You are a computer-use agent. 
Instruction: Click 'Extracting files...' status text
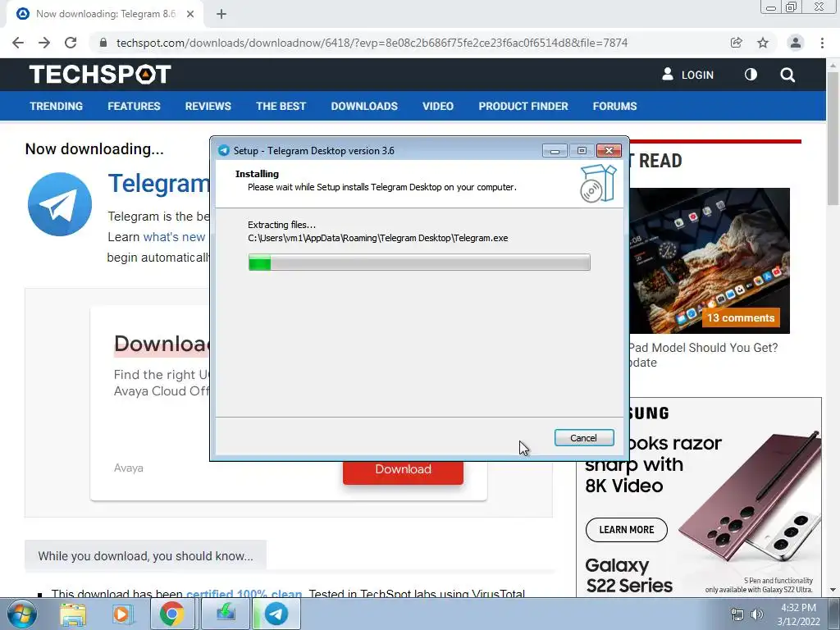(282, 225)
